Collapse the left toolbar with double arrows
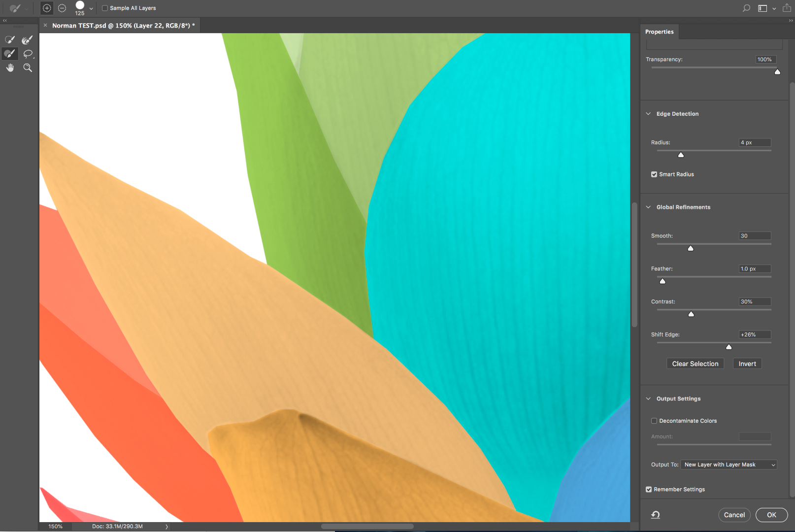Image resolution: width=795 pixels, height=532 pixels. [x=4, y=21]
